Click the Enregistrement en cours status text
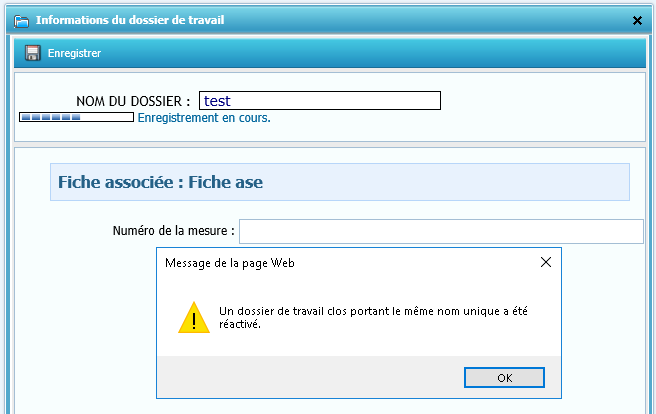Image resolution: width=656 pixels, height=414 pixels. point(204,118)
